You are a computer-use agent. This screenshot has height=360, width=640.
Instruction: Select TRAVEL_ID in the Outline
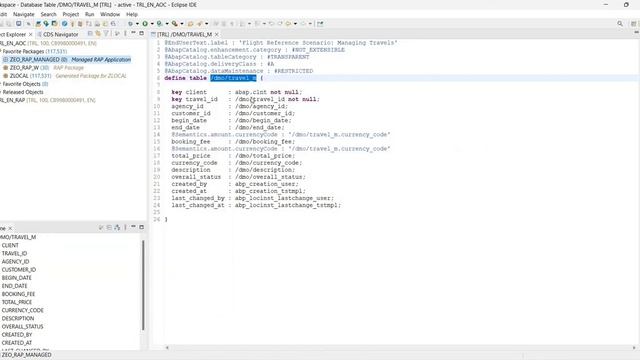14,253
